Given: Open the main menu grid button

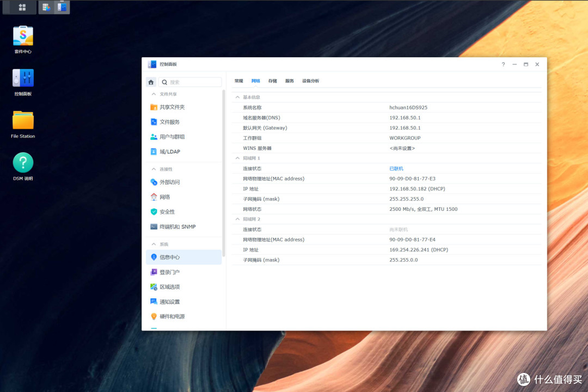Looking at the screenshot, I should point(22,7).
